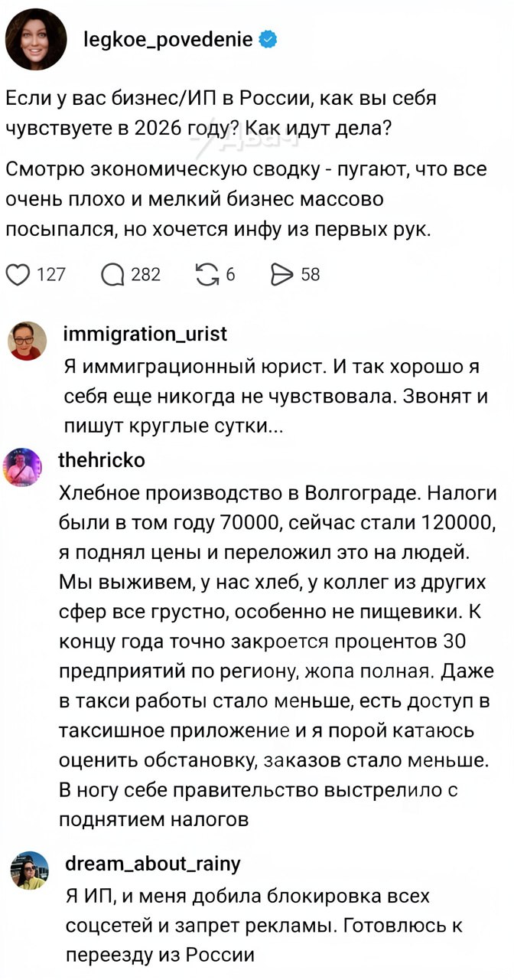View the 6 reposts count
The image size is (514, 980).
click(230, 274)
